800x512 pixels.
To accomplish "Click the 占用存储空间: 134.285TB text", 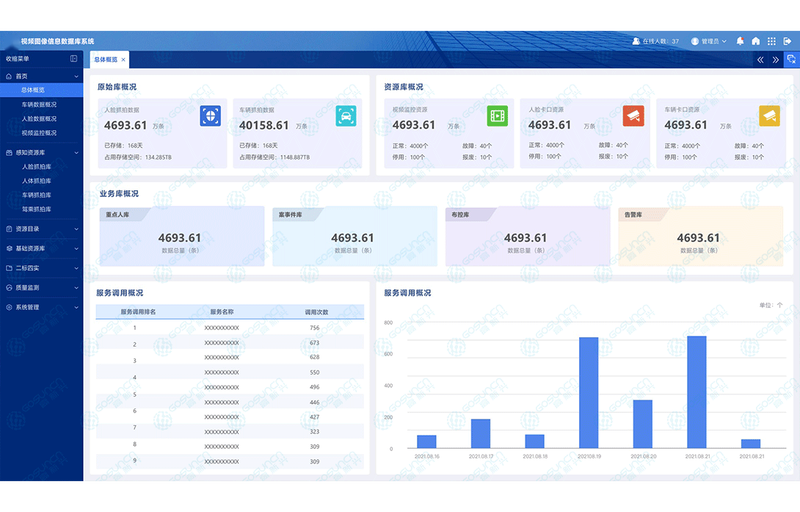I will click(x=138, y=158).
